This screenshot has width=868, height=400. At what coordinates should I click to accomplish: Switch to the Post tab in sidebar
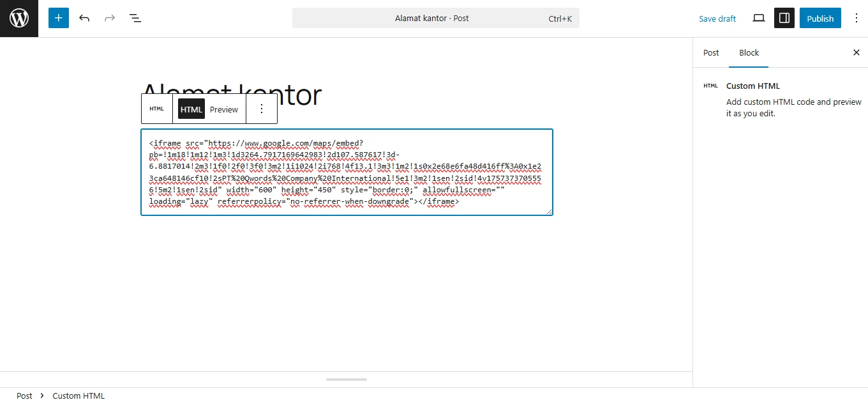pyautogui.click(x=711, y=52)
